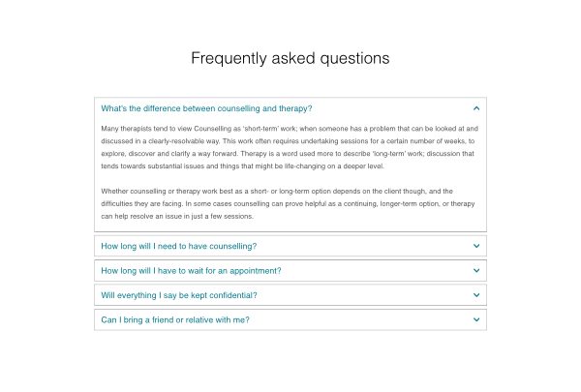This screenshot has height=392, width=581.
Task: Collapse the counselling versus therapy answer chevron
Action: [x=476, y=108]
